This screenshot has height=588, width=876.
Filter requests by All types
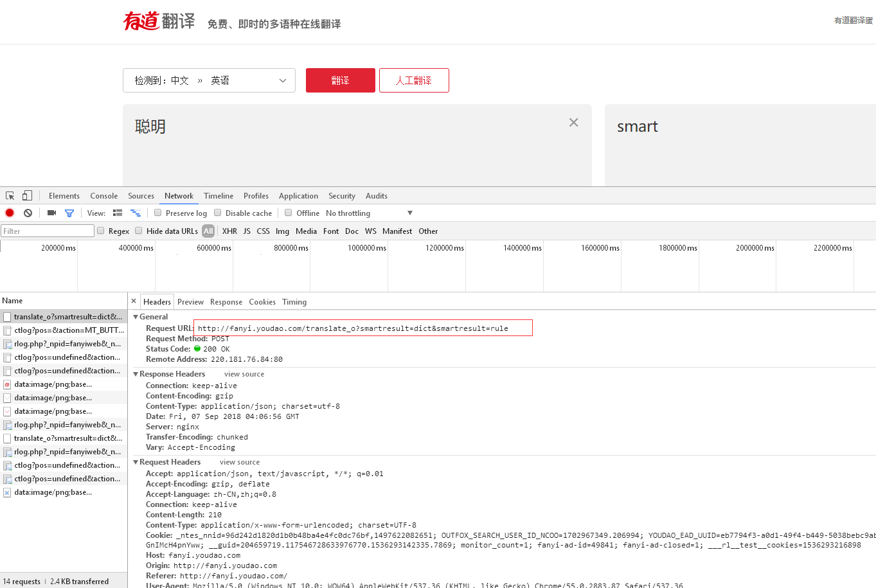click(x=208, y=231)
